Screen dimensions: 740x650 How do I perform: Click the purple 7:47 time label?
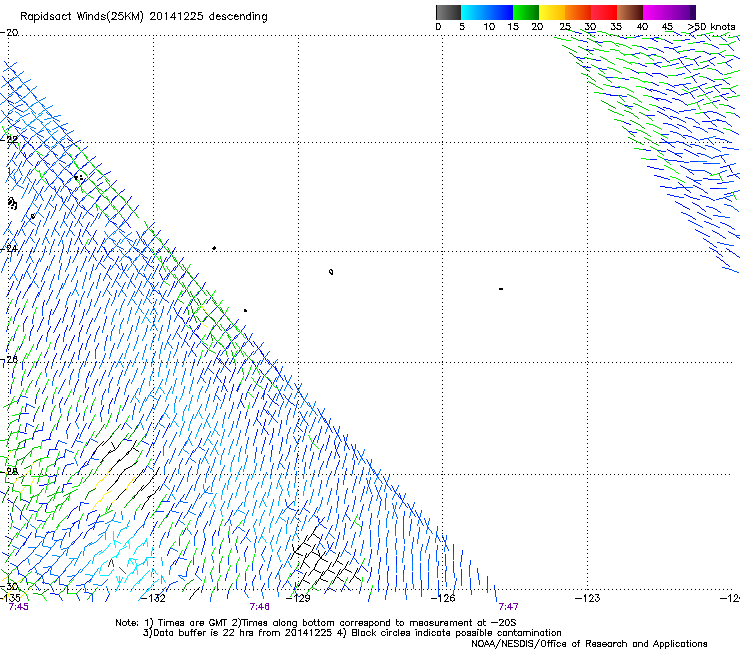coord(508,607)
